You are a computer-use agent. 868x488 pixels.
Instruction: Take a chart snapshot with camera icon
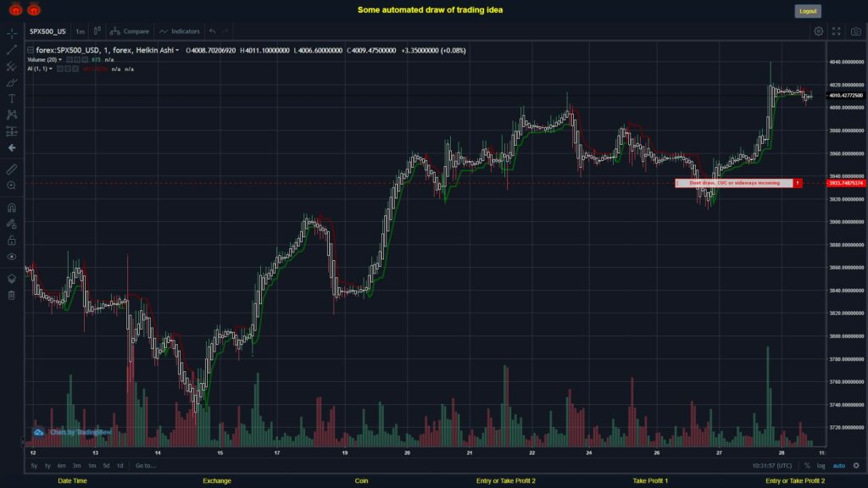tap(856, 31)
